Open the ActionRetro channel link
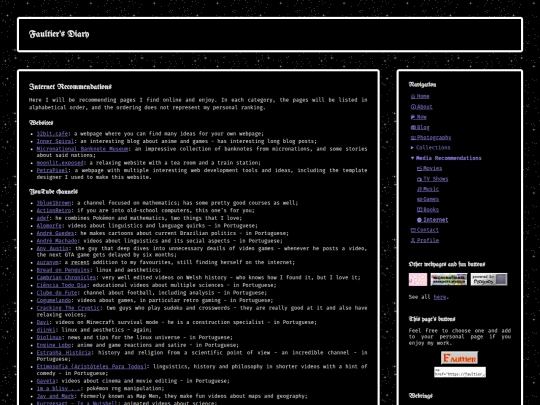Screen dimensions: 540x405 [x=54, y=210]
